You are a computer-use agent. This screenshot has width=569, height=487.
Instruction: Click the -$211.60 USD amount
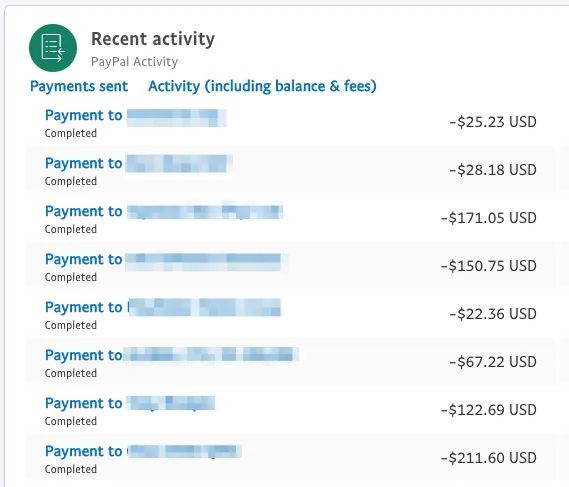[x=488, y=458]
